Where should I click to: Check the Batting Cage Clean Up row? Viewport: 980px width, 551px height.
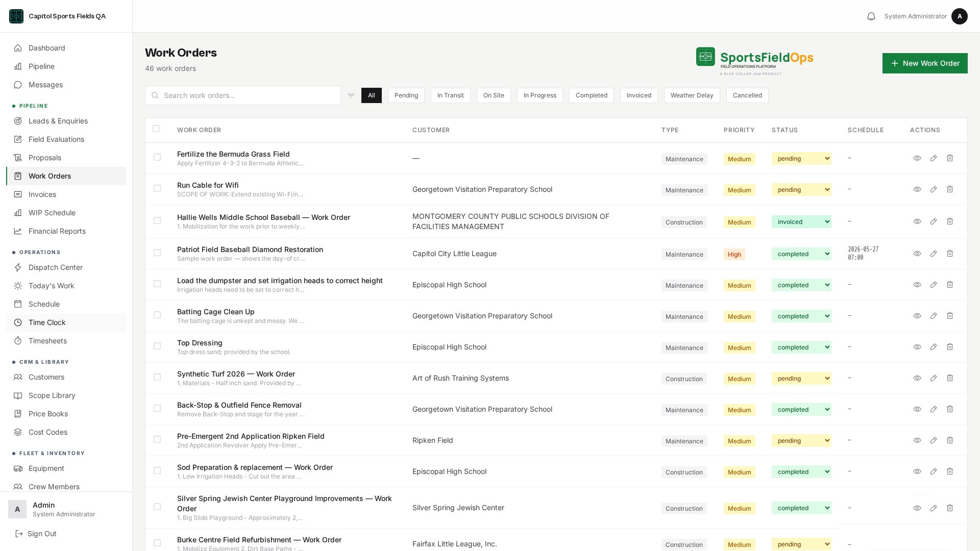point(157,315)
